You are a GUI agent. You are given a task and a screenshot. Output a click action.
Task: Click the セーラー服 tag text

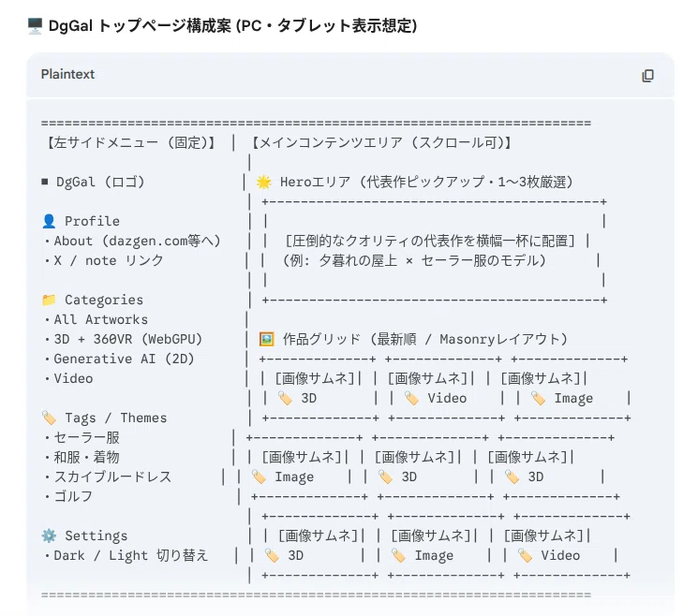point(87,437)
